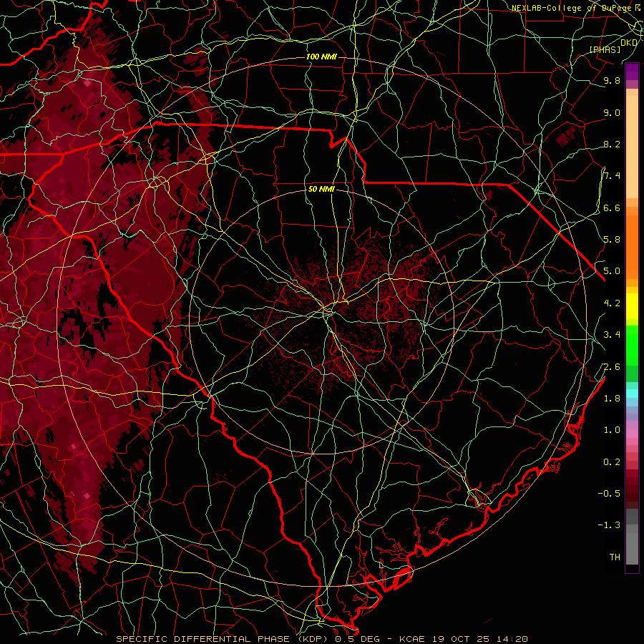The image size is (644, 644).
Task: Click the 9.8 legend value
Action: pos(612,80)
